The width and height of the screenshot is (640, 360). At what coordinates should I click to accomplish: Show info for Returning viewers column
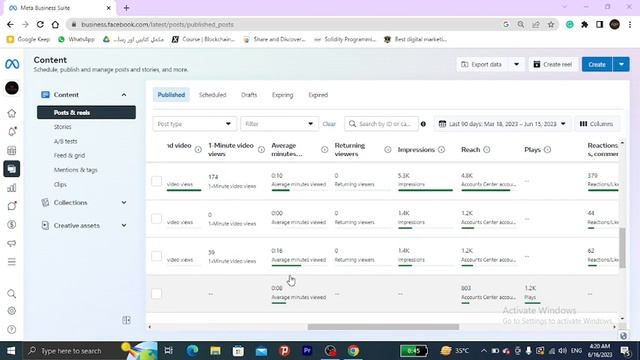(388, 150)
